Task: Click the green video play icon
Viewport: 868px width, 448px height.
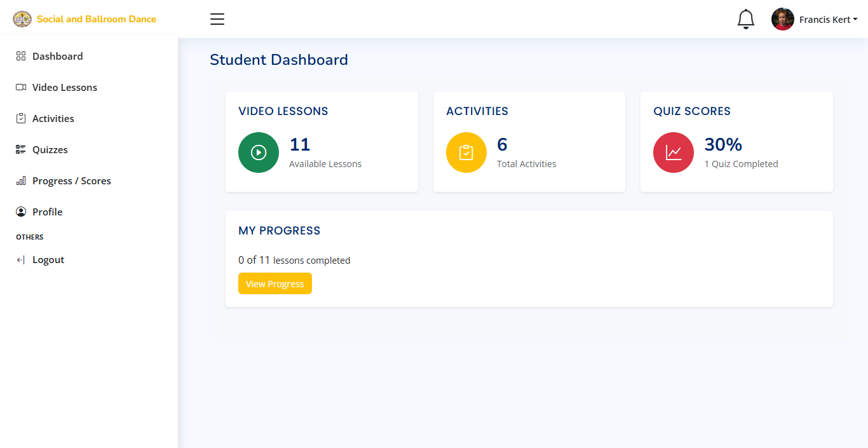Action: point(259,153)
